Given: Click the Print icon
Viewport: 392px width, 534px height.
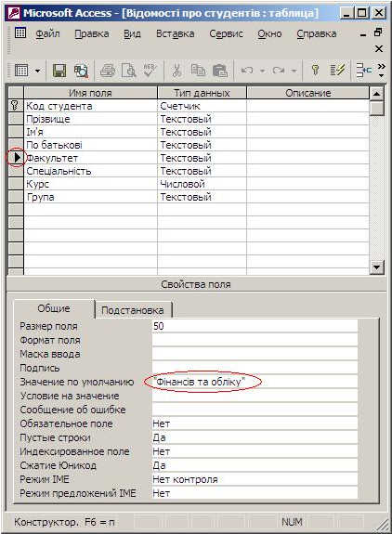Looking at the screenshot, I should point(108,71).
